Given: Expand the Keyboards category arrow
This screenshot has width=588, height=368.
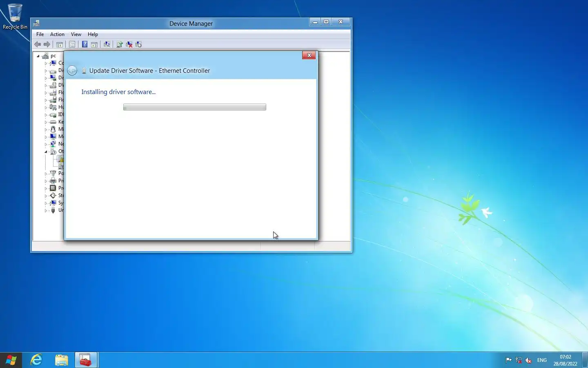Looking at the screenshot, I should pos(46,122).
